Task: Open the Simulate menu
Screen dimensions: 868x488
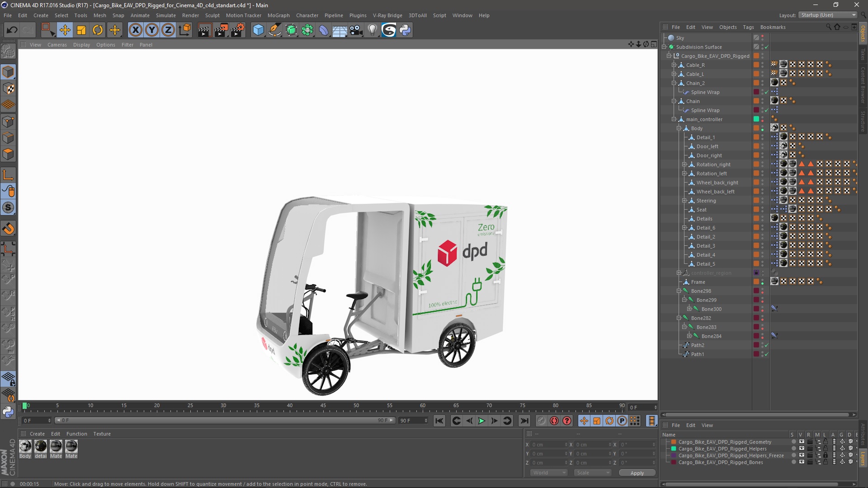Action: coord(165,15)
